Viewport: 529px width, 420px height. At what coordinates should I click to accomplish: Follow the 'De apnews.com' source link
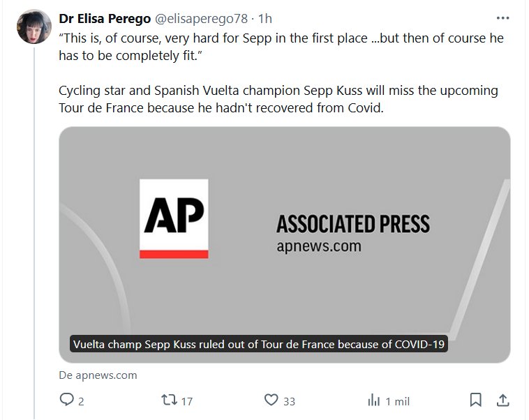click(x=98, y=375)
